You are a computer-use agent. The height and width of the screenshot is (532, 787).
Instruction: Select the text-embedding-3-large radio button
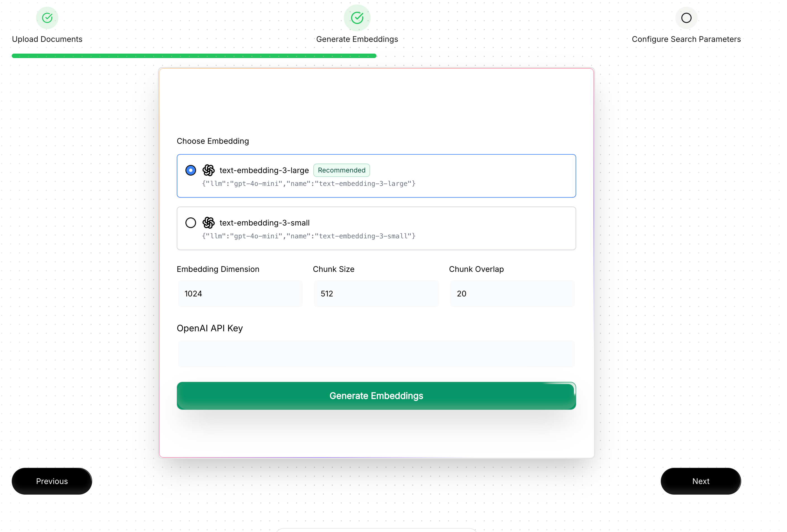tap(191, 170)
